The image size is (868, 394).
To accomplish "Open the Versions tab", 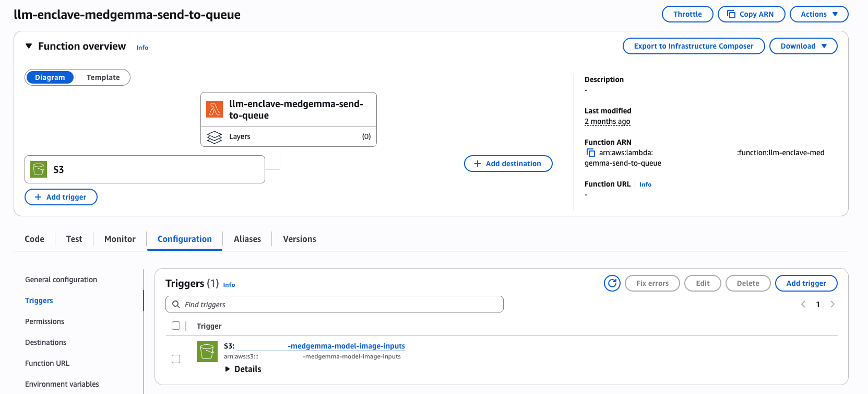I will (x=300, y=239).
